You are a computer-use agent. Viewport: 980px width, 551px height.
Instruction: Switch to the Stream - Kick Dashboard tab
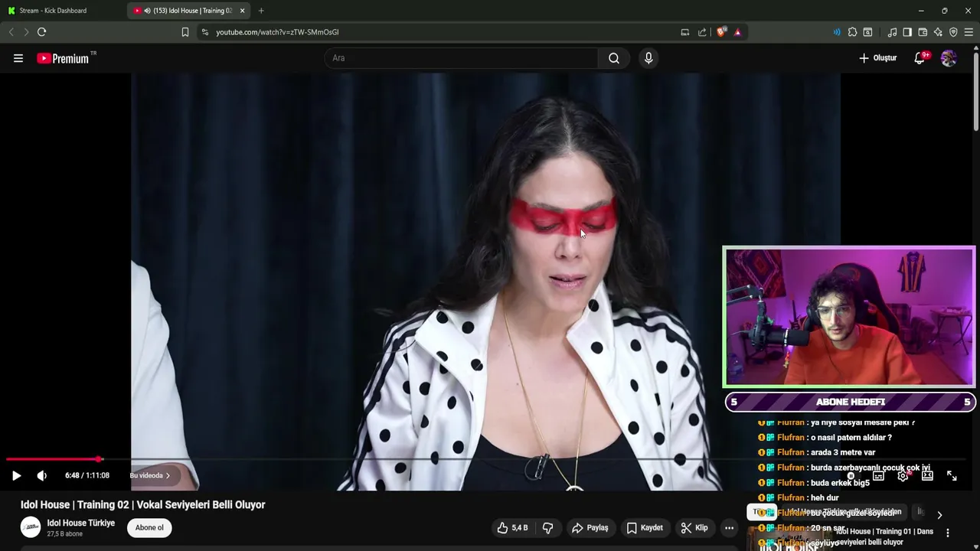point(63,11)
